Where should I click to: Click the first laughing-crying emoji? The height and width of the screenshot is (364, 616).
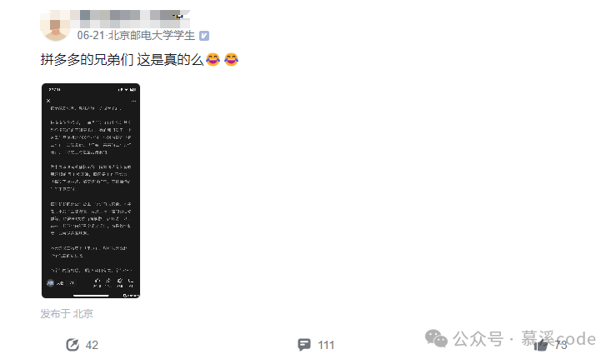[x=213, y=60]
